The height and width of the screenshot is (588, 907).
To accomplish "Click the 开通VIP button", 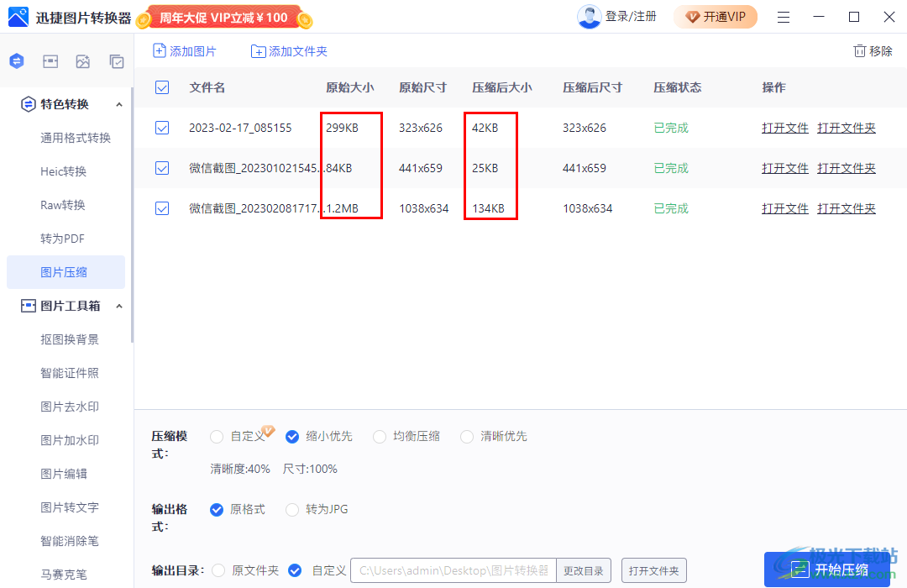I will pyautogui.click(x=716, y=17).
